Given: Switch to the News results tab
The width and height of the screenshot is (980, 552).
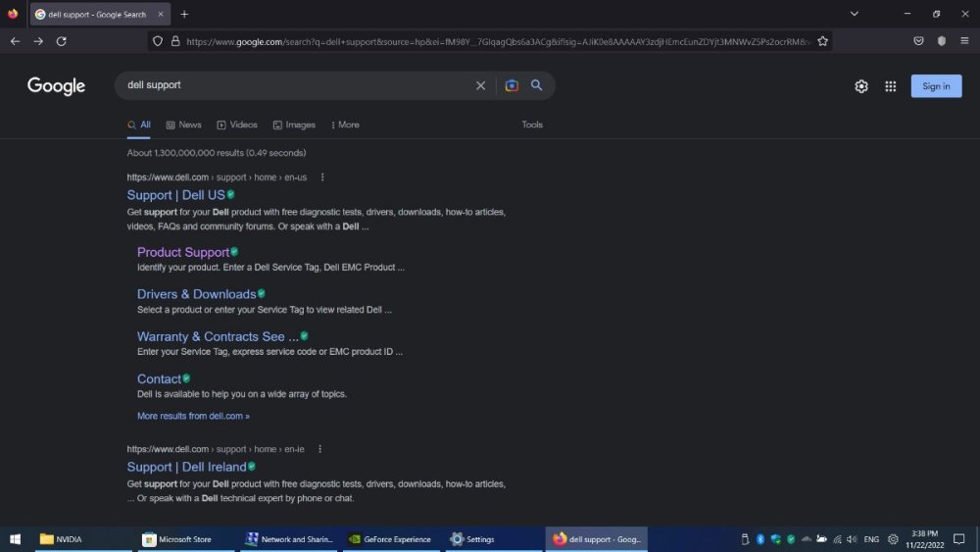Looking at the screenshot, I should click(x=184, y=125).
